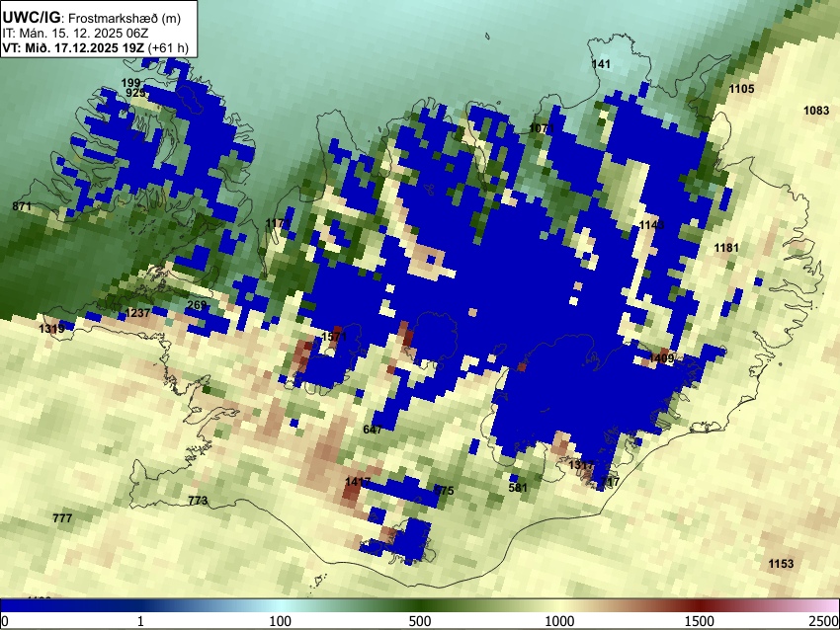This screenshot has width=840, height=630.
Task: Click the map value 1417
Action: tap(358, 482)
